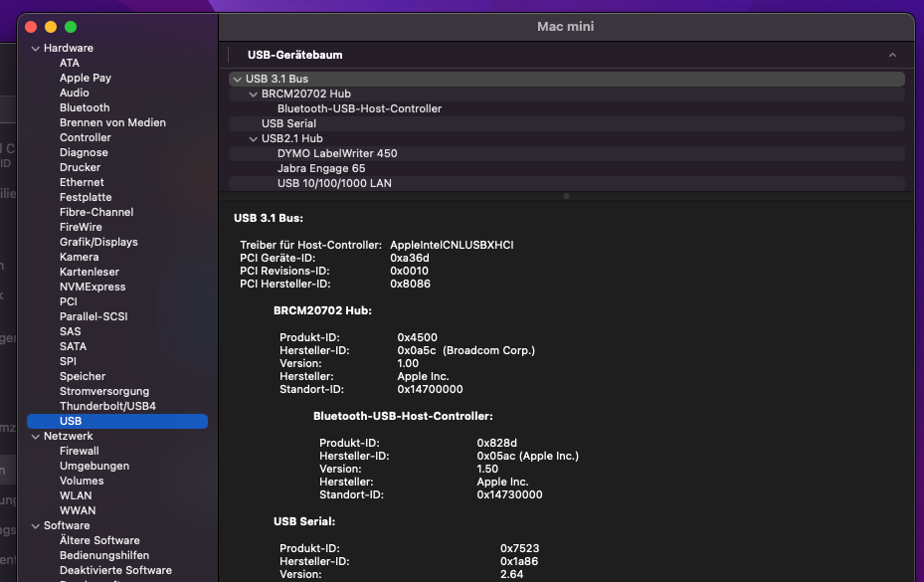This screenshot has width=924, height=582.
Task: Collapse the Netzwerk sidebar section
Action: click(36, 436)
